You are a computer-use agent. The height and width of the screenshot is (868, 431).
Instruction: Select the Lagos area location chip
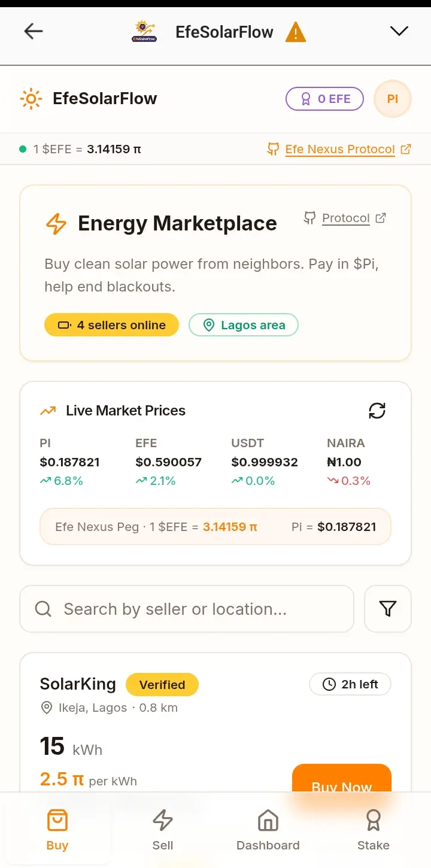pyautogui.click(x=244, y=325)
